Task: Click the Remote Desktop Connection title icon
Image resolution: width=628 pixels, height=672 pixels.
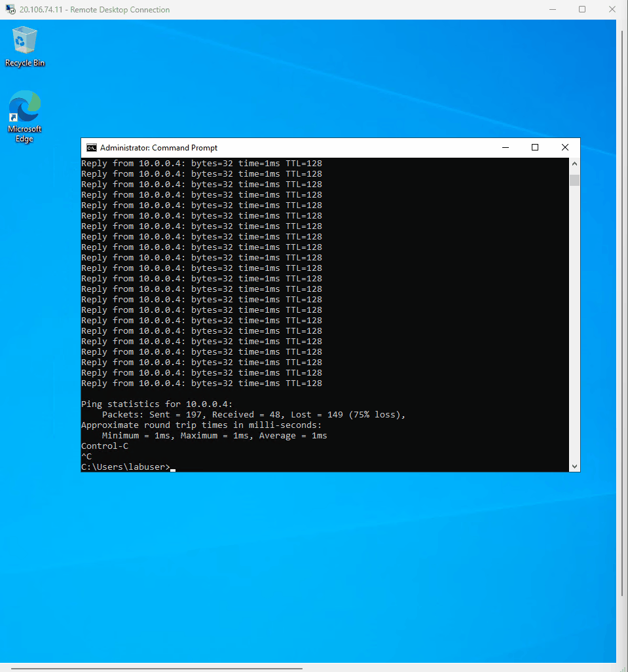Action: coord(10,9)
